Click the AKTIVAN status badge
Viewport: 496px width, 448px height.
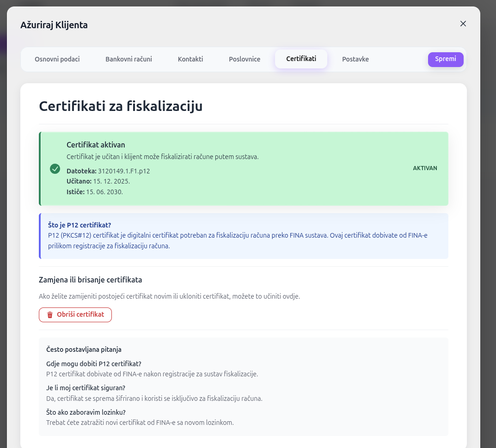coord(425,168)
